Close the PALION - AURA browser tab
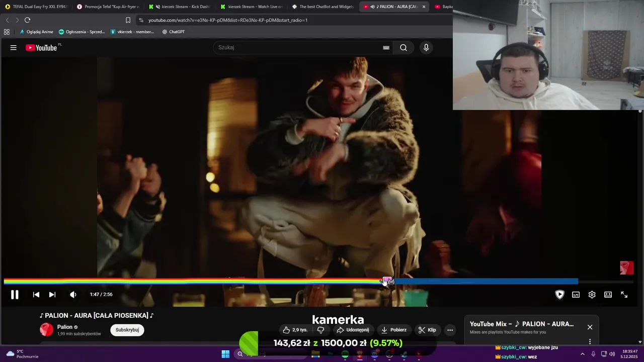 pyautogui.click(x=424, y=7)
